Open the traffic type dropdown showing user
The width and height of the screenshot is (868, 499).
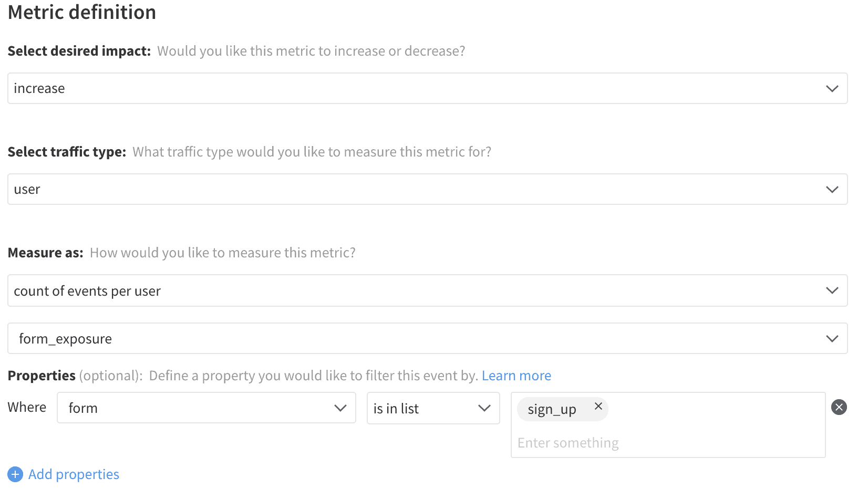pyautogui.click(x=427, y=189)
